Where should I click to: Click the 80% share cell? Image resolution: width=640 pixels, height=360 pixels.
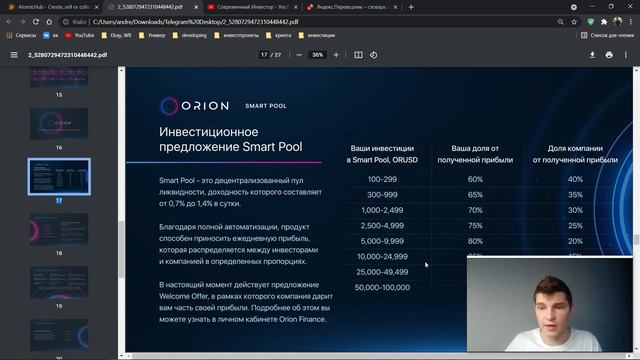[475, 241]
